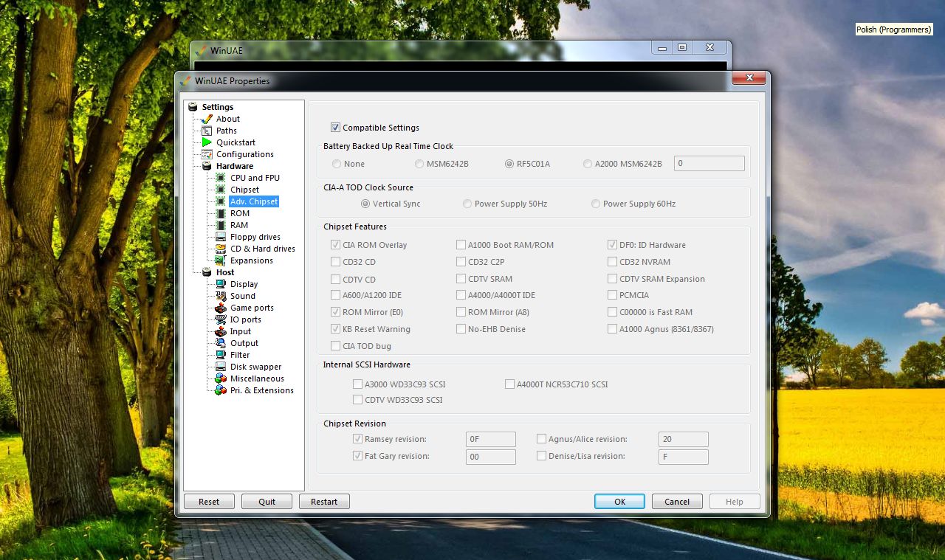
Task: Click the Help button
Action: pyautogui.click(x=735, y=502)
